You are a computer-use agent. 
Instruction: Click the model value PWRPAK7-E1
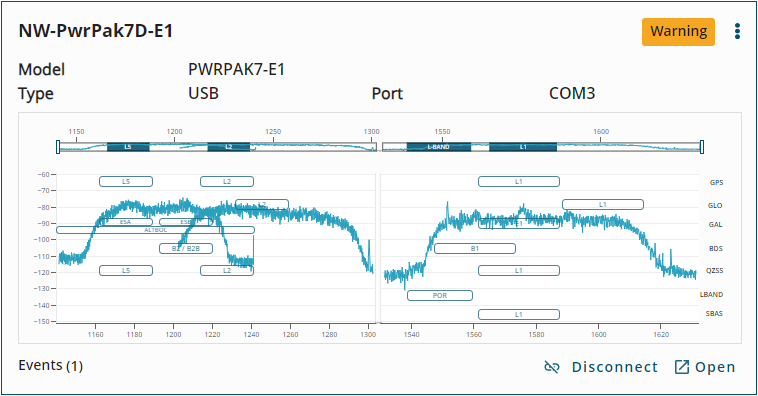click(x=236, y=70)
